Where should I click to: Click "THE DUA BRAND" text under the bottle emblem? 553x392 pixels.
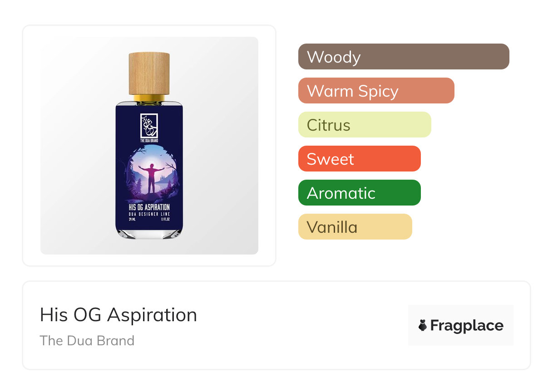[149, 141]
